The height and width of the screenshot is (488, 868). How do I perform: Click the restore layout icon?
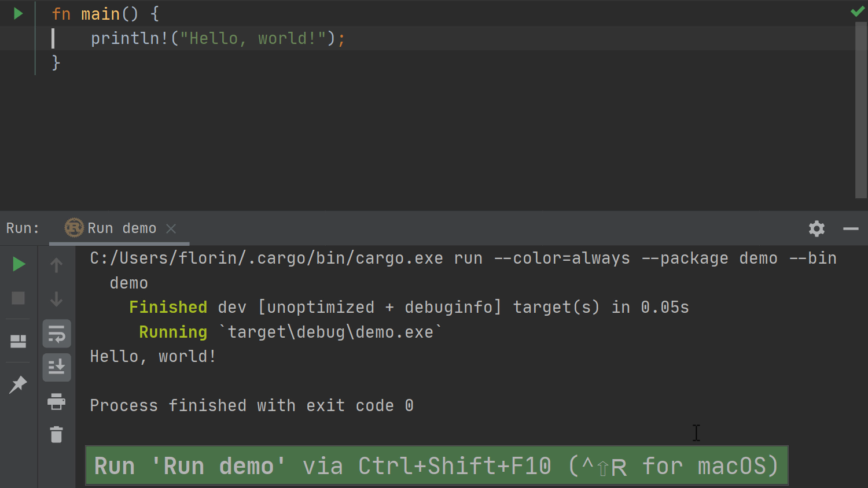[x=18, y=341]
